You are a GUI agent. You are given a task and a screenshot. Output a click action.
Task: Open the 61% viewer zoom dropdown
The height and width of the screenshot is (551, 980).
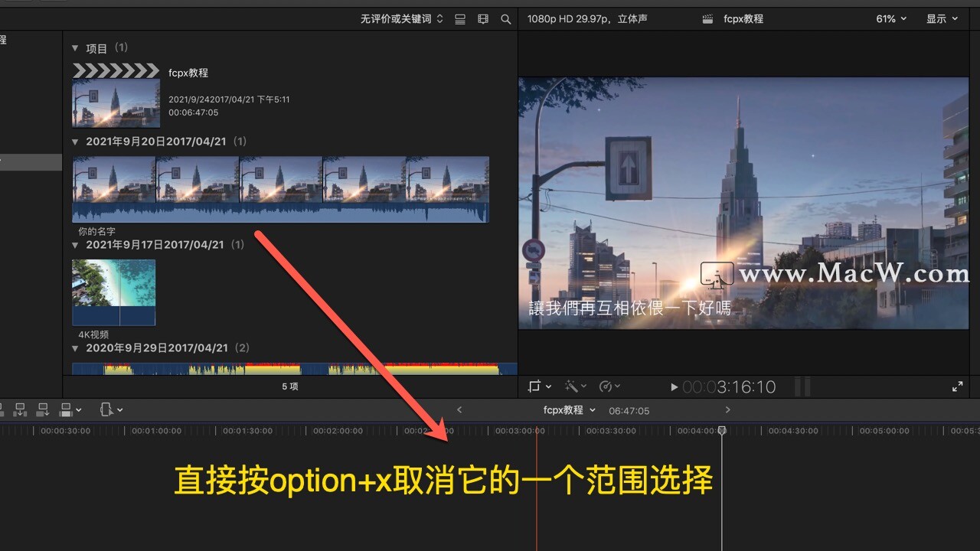pos(891,19)
